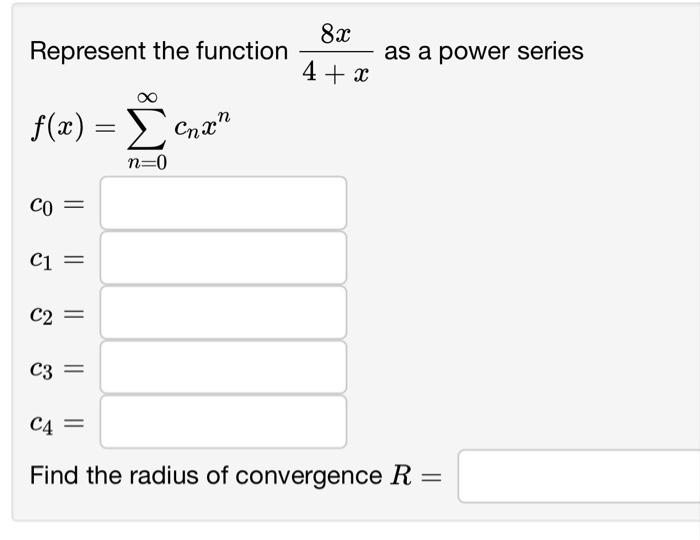Click the f(x) expression in the formula
The height and width of the screenshot is (540, 700).
tap(58, 127)
